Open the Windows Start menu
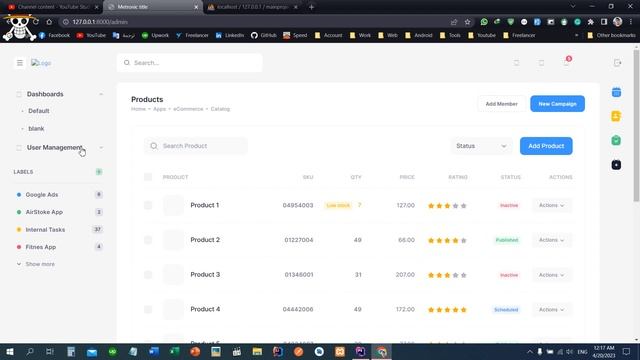640x360 pixels. pyautogui.click(x=9, y=351)
